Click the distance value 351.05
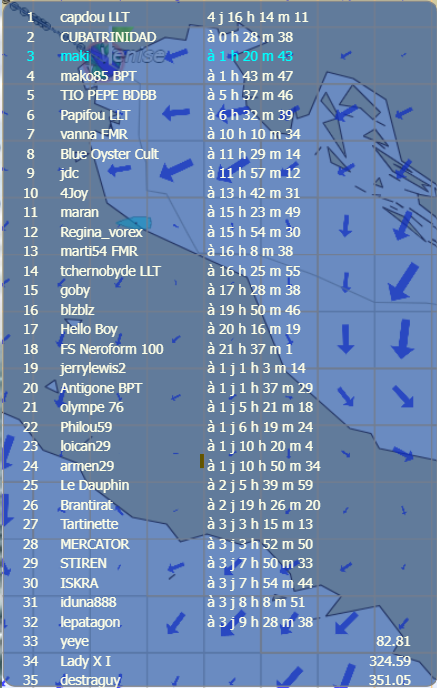This screenshot has width=437, height=688. tap(390, 680)
